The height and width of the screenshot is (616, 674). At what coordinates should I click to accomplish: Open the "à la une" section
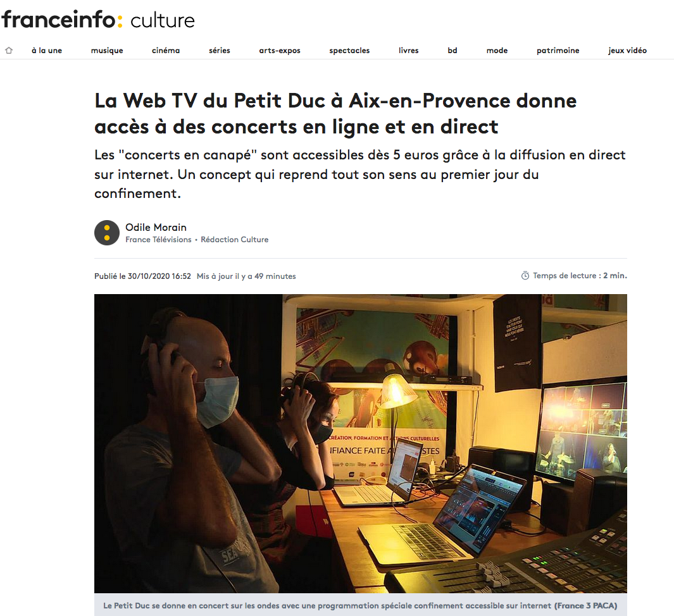click(47, 50)
